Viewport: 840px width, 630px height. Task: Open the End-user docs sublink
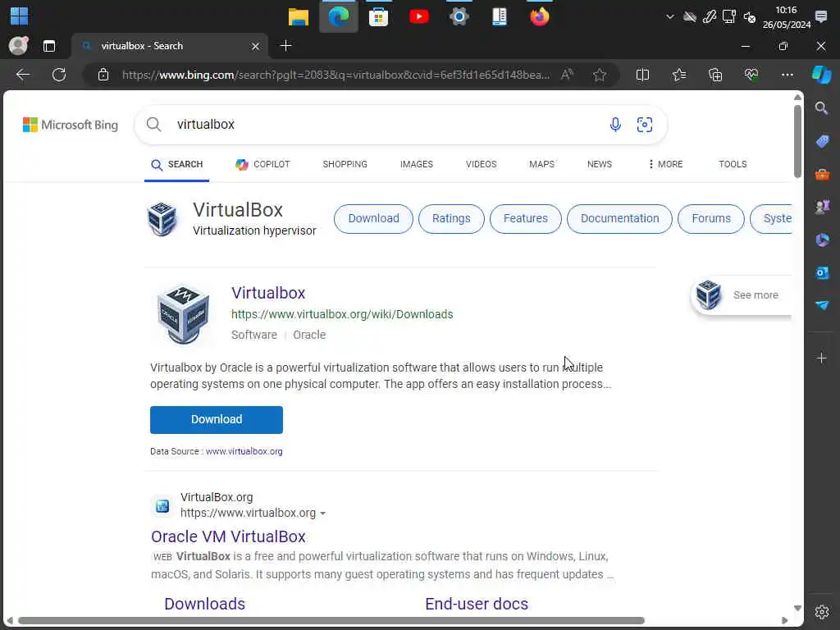click(477, 604)
